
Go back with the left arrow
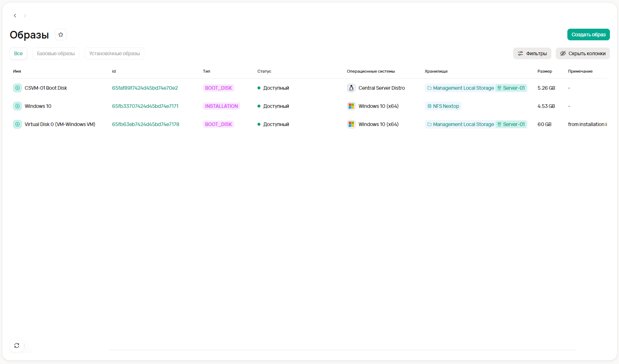15,16
